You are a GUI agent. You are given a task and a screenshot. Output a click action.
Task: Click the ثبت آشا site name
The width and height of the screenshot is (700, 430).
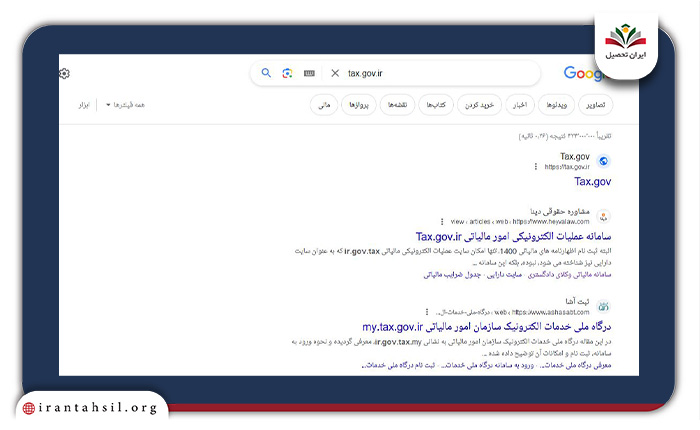click(x=578, y=301)
